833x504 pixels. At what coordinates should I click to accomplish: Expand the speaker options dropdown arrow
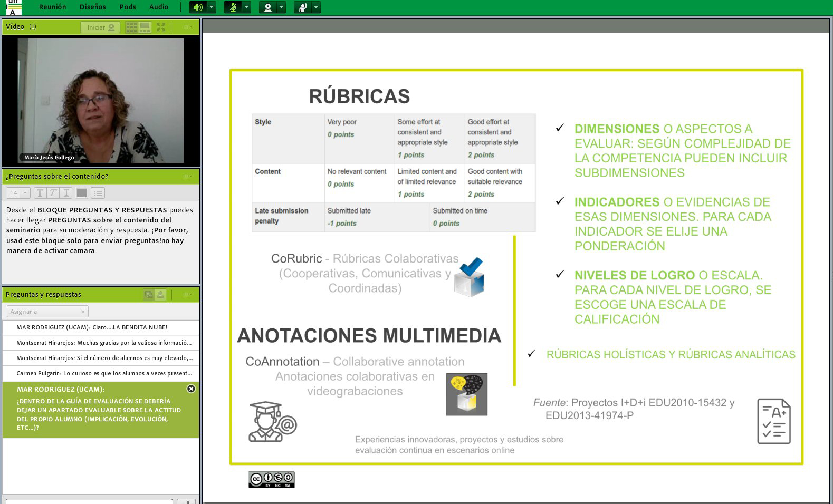click(212, 7)
